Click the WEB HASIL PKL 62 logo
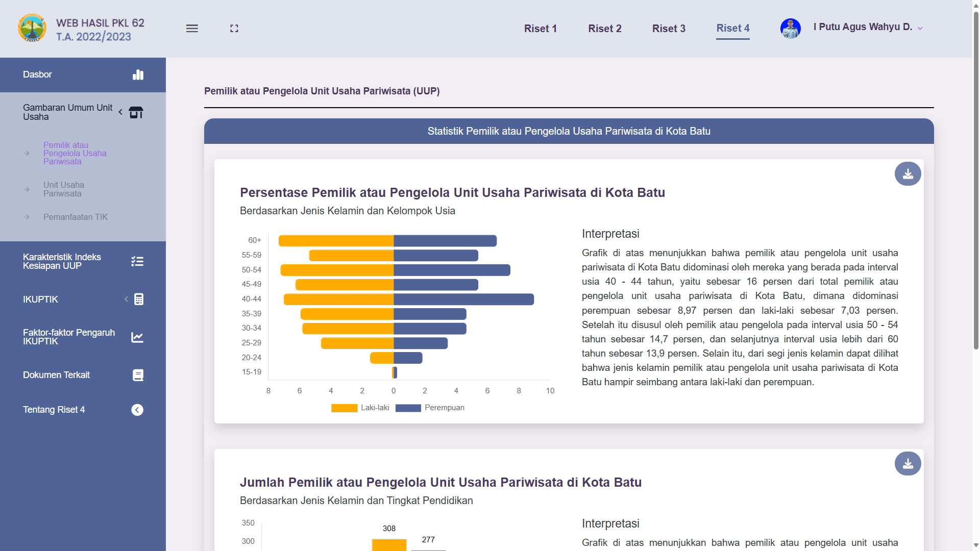Viewport: 980px width, 551px height. [x=82, y=29]
